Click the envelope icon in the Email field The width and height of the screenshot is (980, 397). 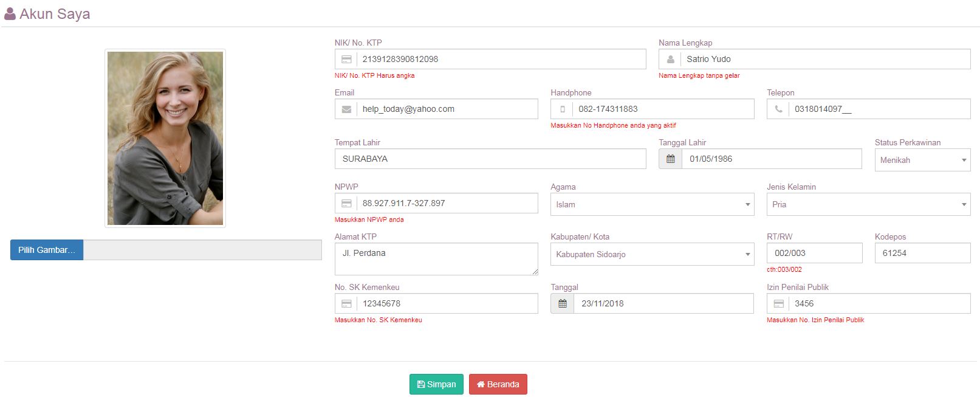point(346,109)
